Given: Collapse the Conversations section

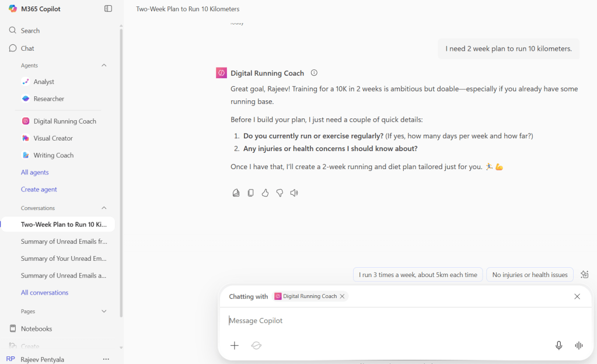Looking at the screenshot, I should pos(104,208).
